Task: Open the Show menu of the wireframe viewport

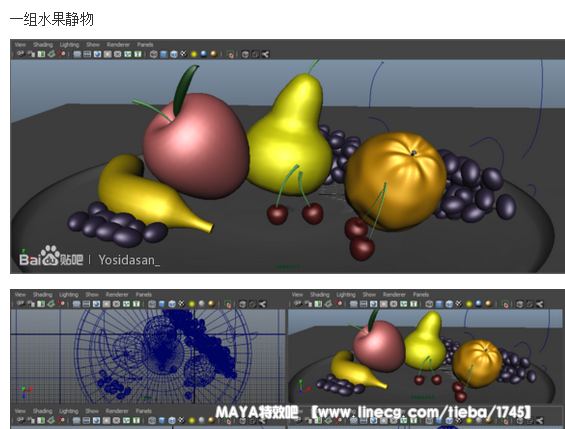Action: pos(92,295)
